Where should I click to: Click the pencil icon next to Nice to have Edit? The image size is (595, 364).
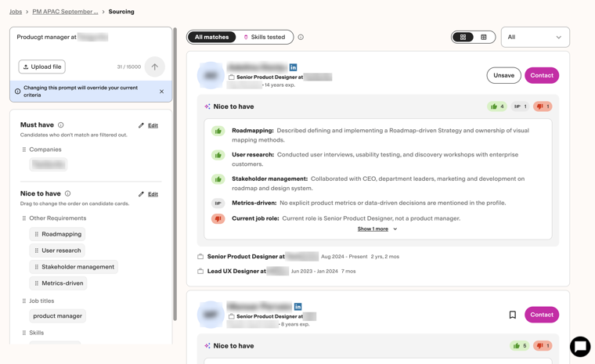click(x=141, y=194)
